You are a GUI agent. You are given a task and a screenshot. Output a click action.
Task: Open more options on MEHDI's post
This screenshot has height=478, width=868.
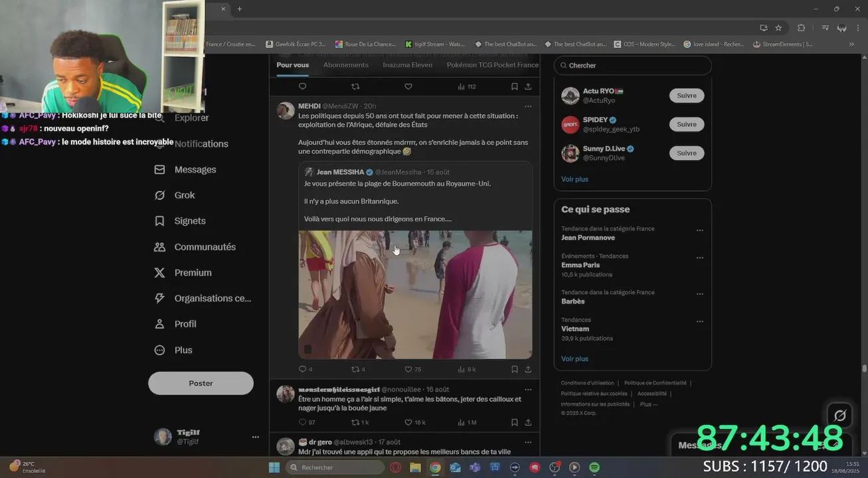click(528, 106)
